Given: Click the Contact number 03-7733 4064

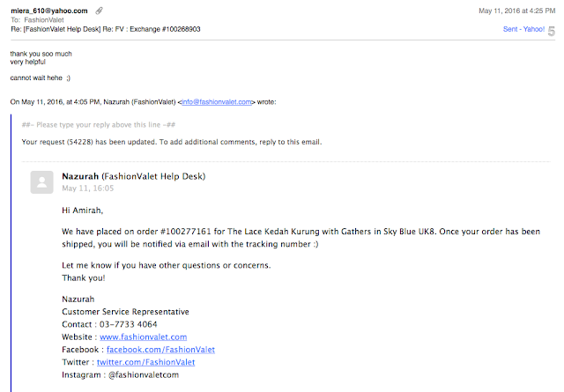Looking at the screenshot, I should point(129,324).
